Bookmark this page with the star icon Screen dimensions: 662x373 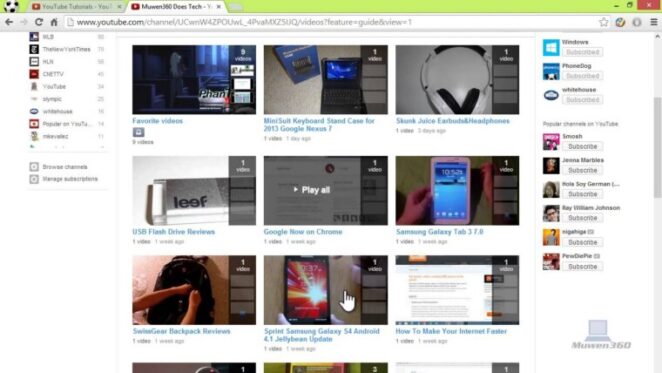point(604,22)
